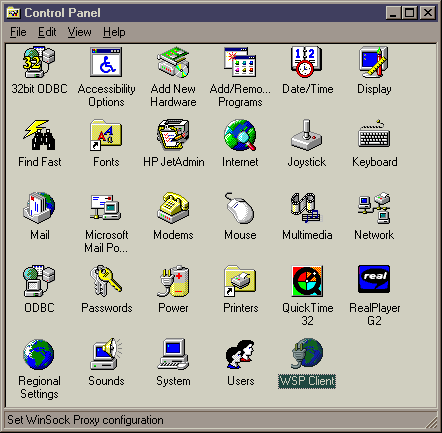This screenshot has width=442, height=433.
Task: Open the Help menu
Action: pos(114,32)
